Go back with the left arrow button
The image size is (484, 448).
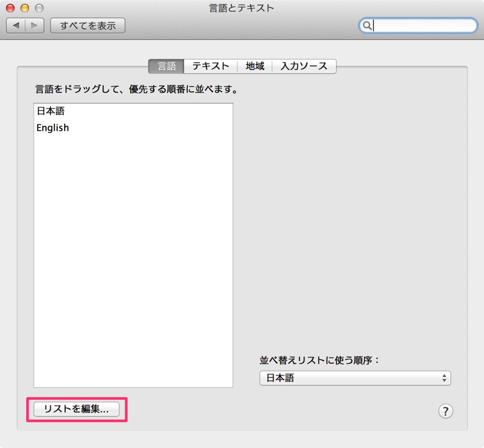[16, 25]
